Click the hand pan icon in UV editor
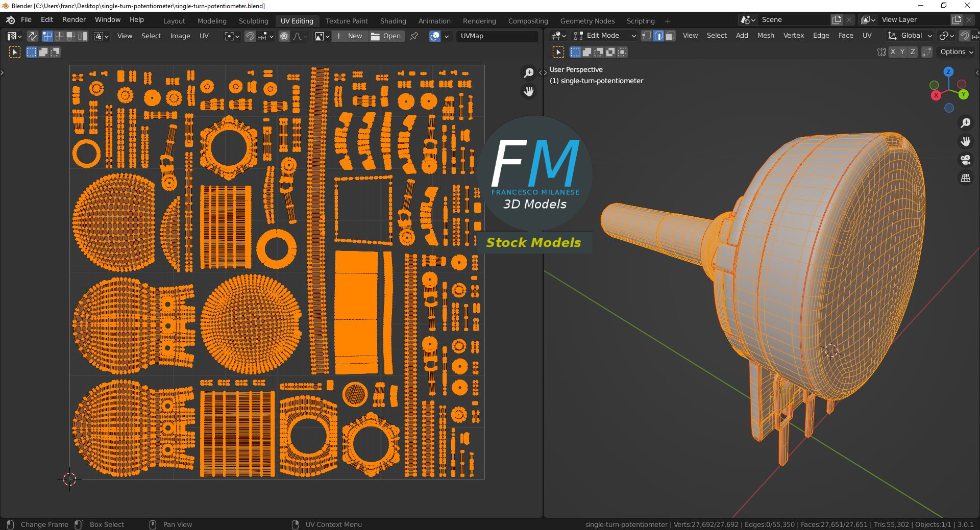Image resolution: width=980 pixels, height=530 pixels. click(528, 91)
